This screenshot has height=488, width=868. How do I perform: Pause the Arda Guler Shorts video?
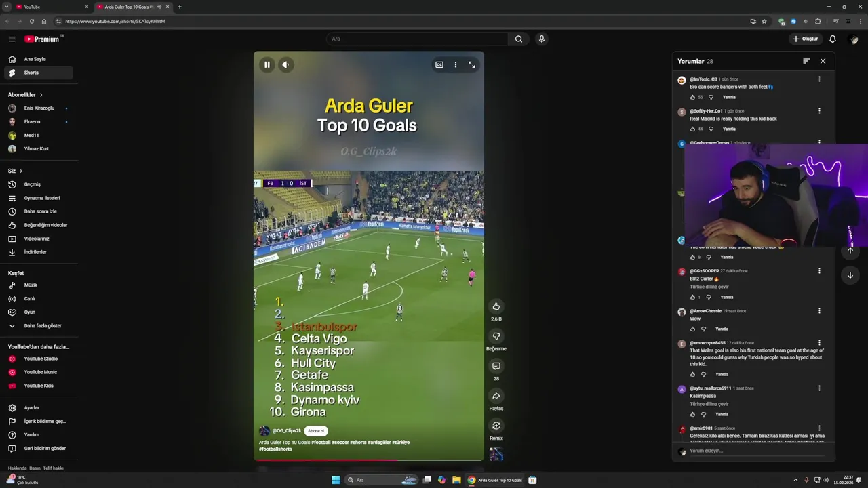point(267,65)
